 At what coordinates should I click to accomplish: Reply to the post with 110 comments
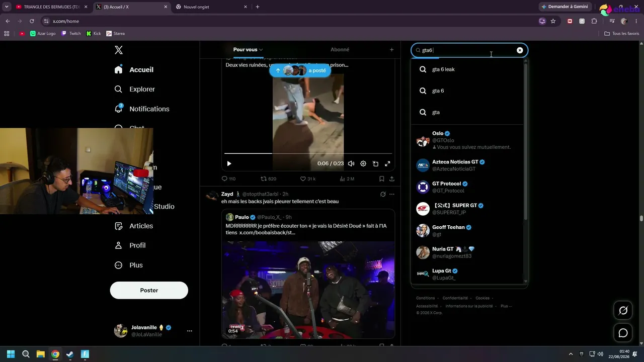click(x=228, y=178)
